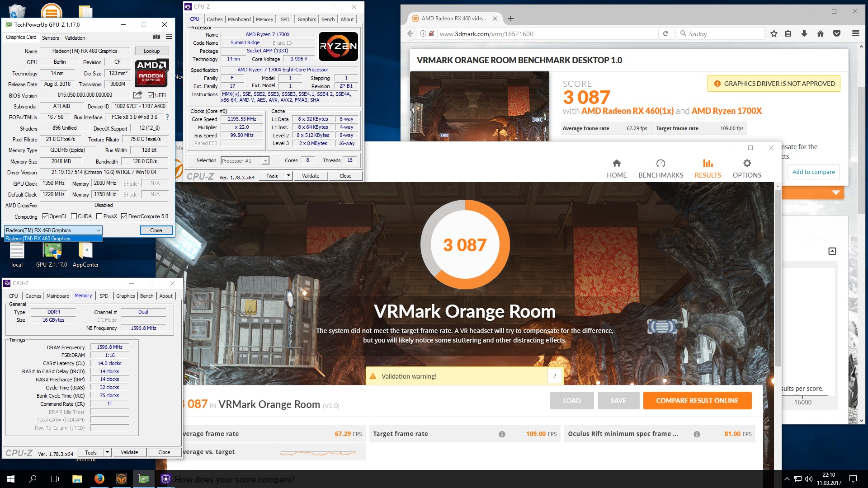
Task: Open the GPU selection dropdown in GPU-Z
Action: point(53,230)
